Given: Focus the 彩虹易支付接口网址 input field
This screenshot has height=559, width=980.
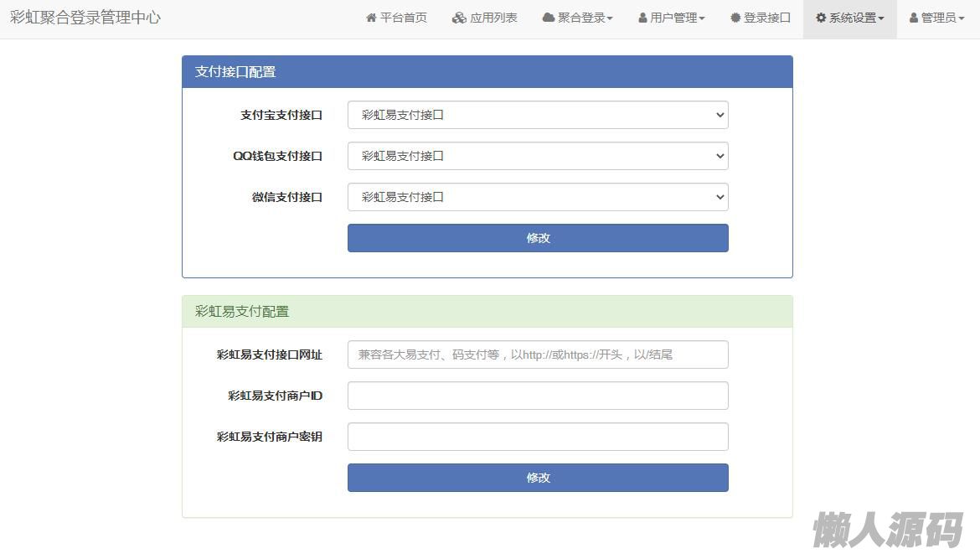Looking at the screenshot, I should 538,355.
